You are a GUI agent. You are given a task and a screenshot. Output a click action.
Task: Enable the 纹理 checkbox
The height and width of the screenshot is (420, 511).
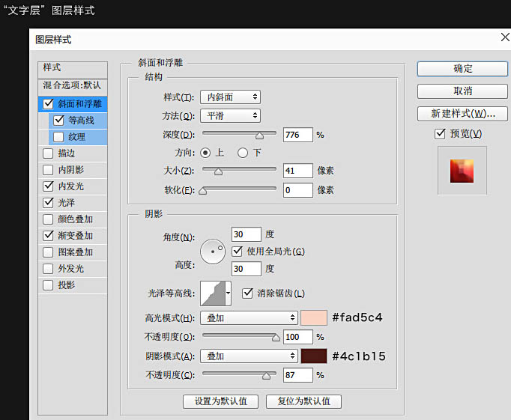pos(58,137)
